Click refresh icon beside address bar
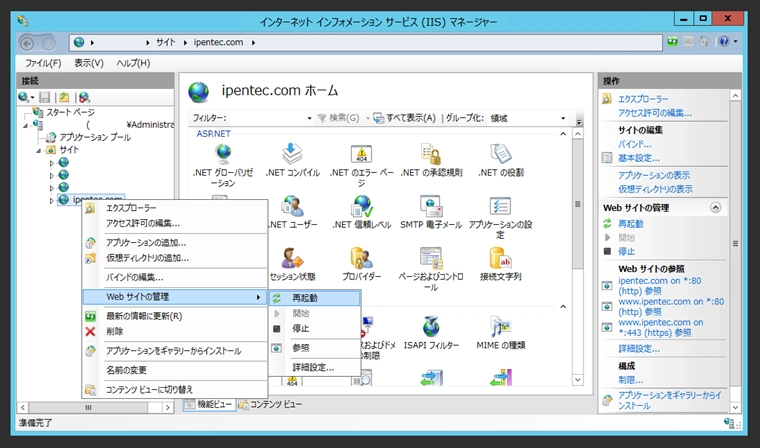760x448 pixels. (672, 42)
